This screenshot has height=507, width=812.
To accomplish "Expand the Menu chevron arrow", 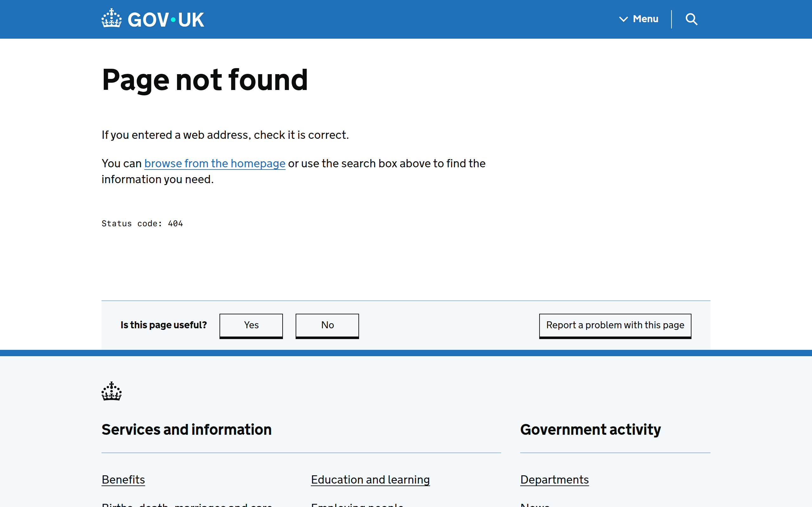I will click(x=623, y=19).
